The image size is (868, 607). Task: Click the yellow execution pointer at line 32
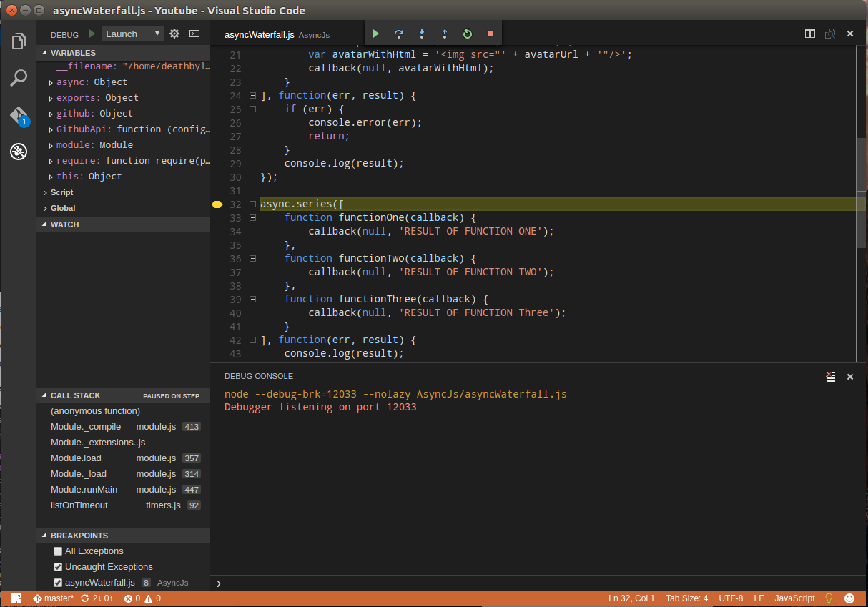click(x=217, y=204)
